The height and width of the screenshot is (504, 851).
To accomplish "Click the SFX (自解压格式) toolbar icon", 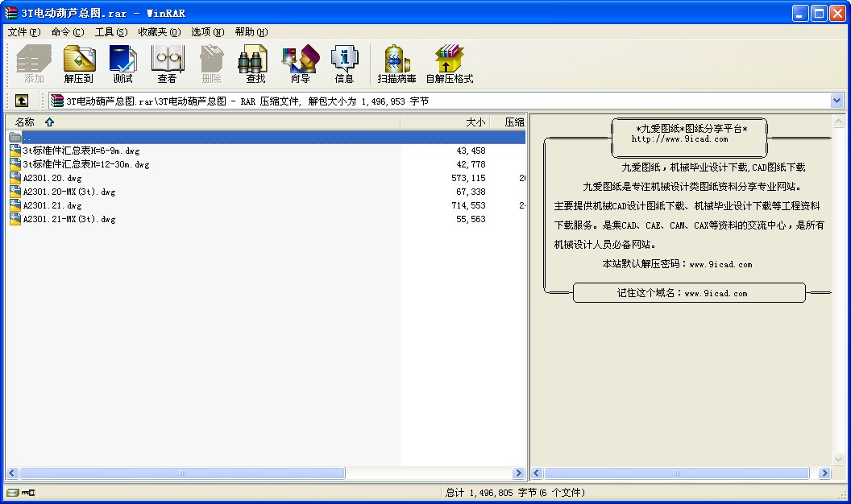I will click(450, 64).
